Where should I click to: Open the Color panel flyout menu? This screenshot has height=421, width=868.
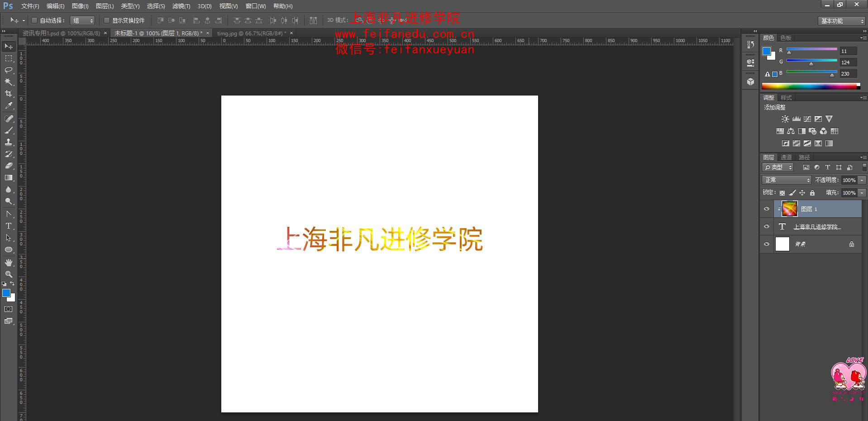pyautogui.click(x=863, y=38)
